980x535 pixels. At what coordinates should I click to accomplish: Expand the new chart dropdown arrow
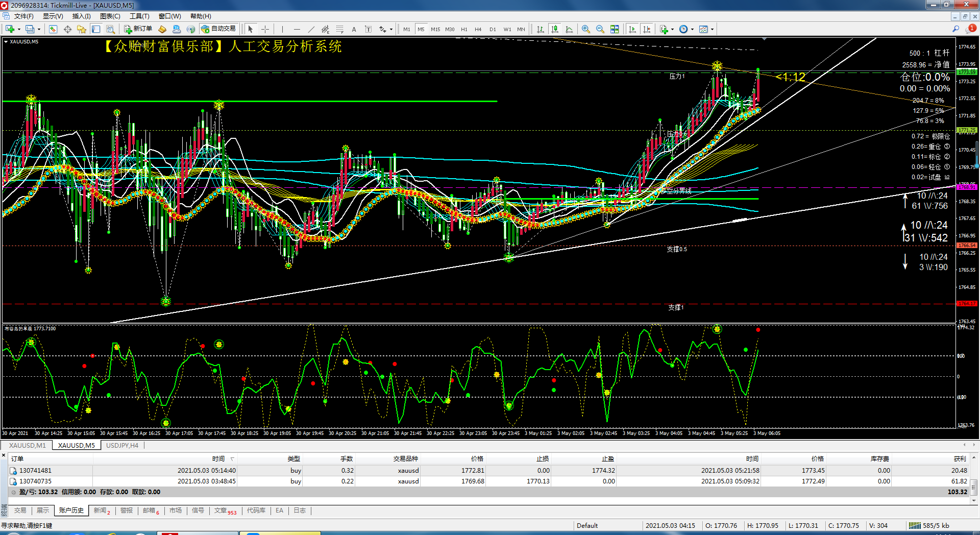[x=19, y=29]
